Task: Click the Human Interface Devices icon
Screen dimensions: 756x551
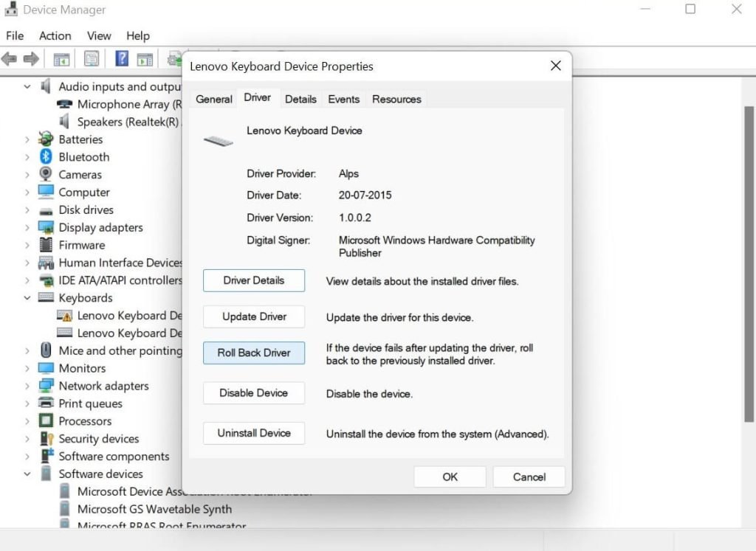Action: click(x=46, y=263)
